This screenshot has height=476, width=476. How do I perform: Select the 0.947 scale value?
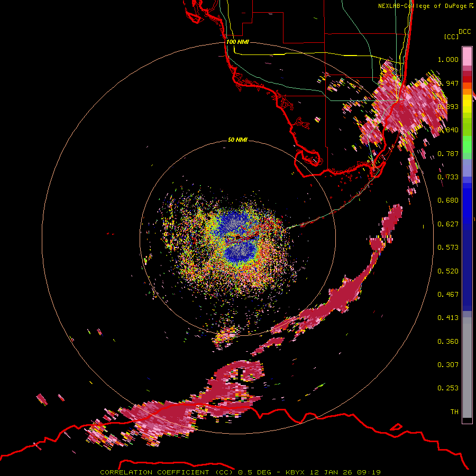(x=448, y=83)
